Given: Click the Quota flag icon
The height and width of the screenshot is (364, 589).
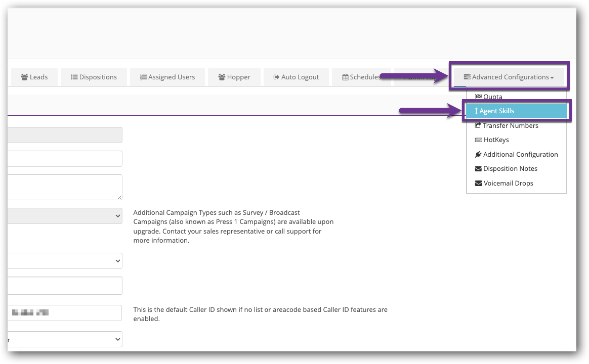Looking at the screenshot, I should tap(478, 97).
